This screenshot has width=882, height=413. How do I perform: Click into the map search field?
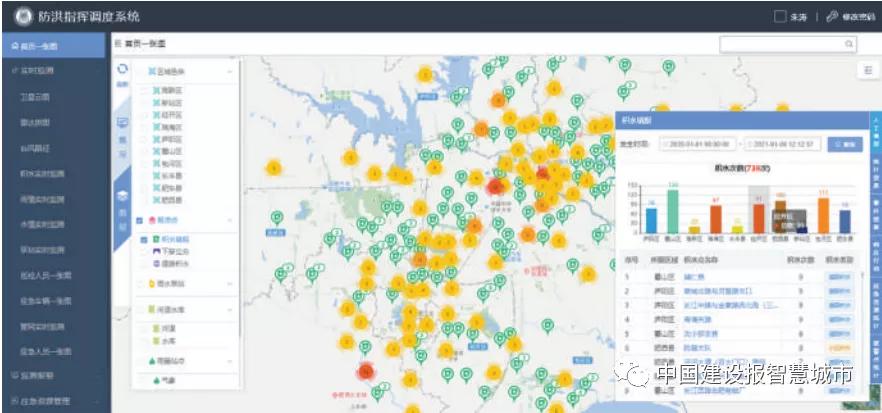pyautogui.click(x=780, y=45)
